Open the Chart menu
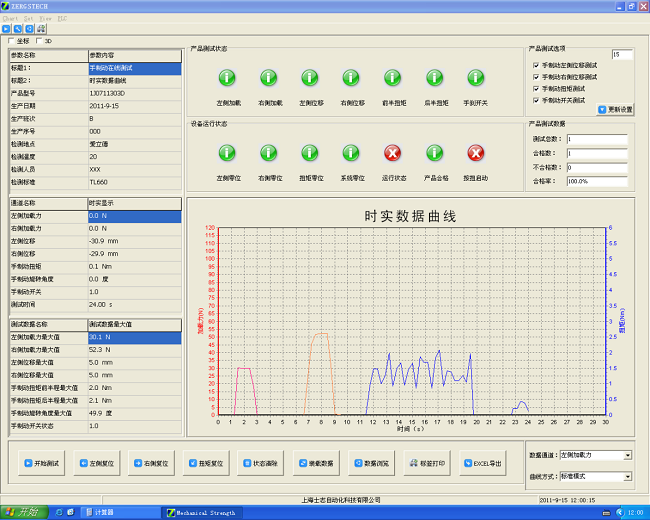The width and height of the screenshot is (650, 520). (10, 19)
